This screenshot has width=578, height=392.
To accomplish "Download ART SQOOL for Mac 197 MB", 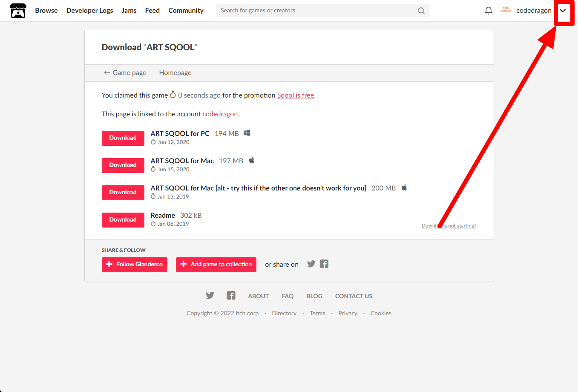I will pos(123,165).
